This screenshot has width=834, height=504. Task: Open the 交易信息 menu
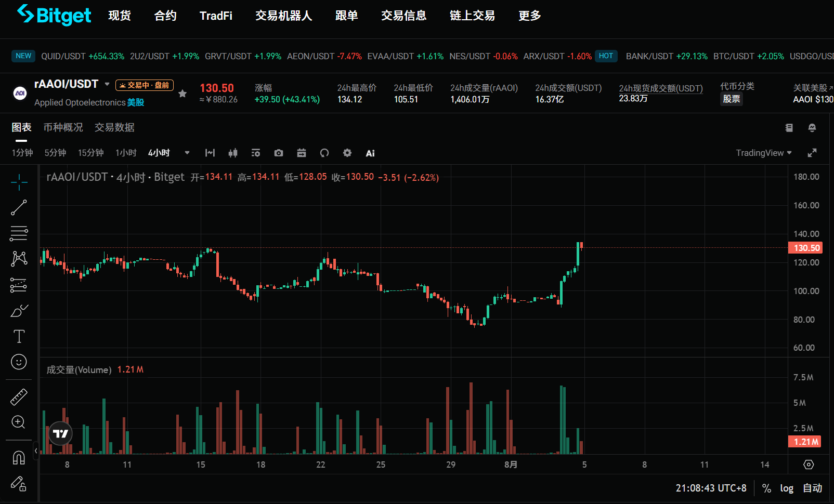coord(404,16)
